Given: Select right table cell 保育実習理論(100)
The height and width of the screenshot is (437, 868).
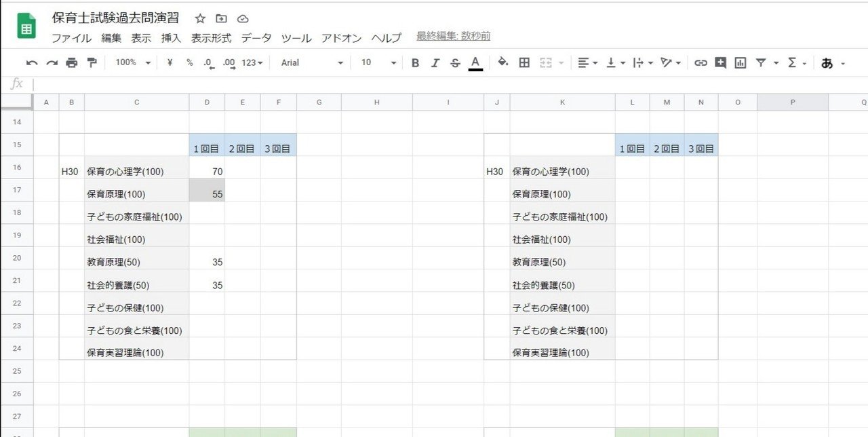Looking at the screenshot, I should (x=563, y=349).
